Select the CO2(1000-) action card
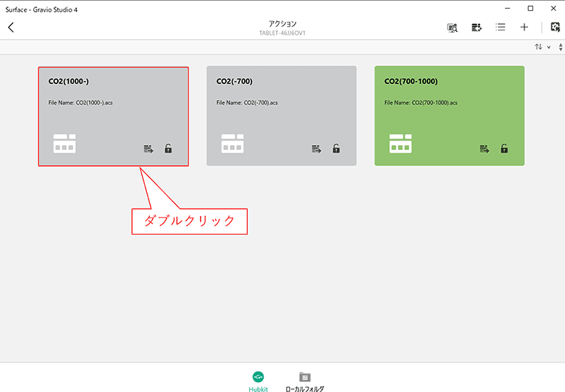Screen dimensions: 565x392 (114, 116)
